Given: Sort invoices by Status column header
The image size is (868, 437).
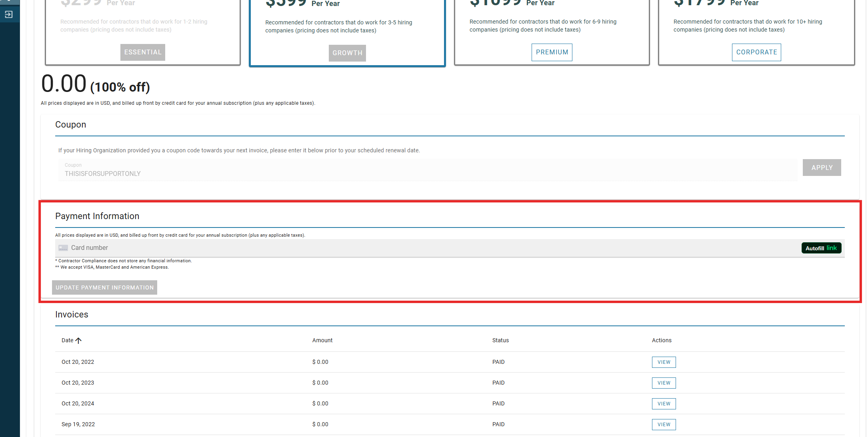Looking at the screenshot, I should click(x=500, y=341).
